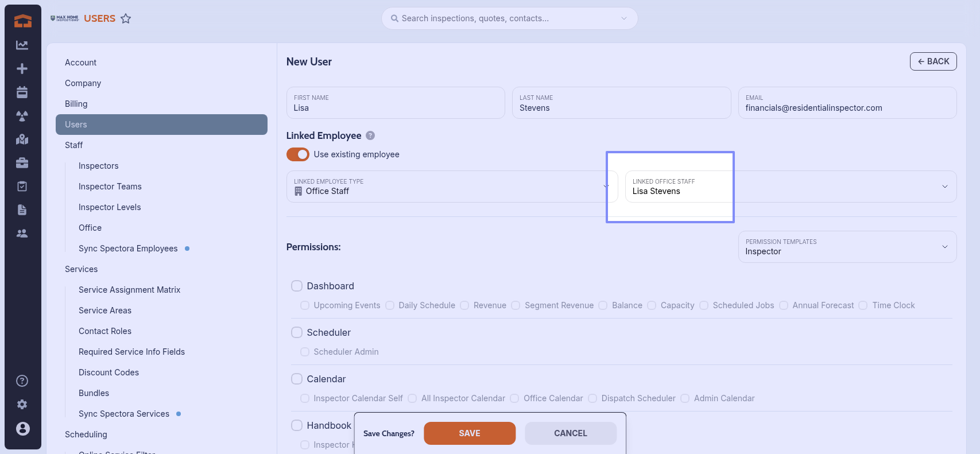Enable the Scheduler permission checkbox
980x454 pixels.
(x=297, y=333)
